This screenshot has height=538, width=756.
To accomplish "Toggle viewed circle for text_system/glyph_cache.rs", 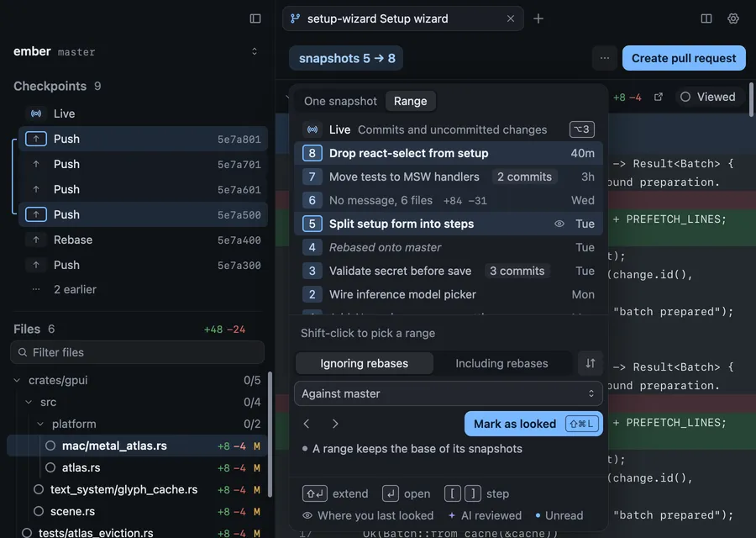I will click(x=39, y=489).
